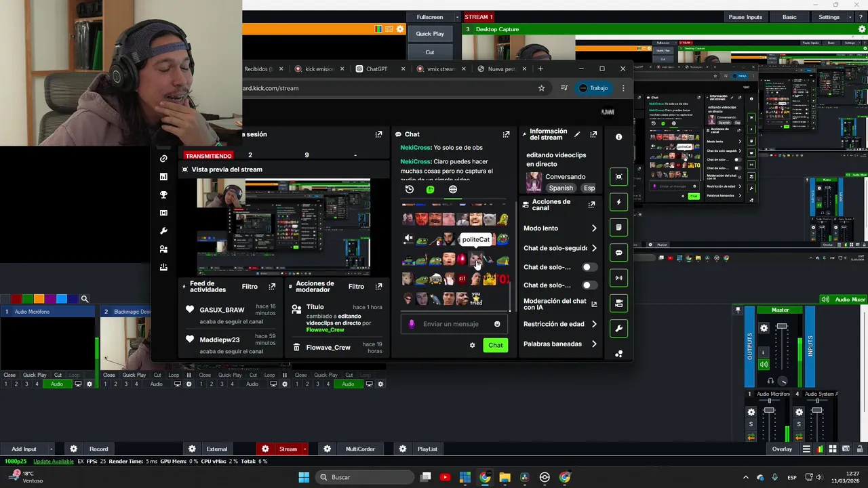868x488 pixels.
Task: Click Record button in vMix
Action: click(98, 449)
